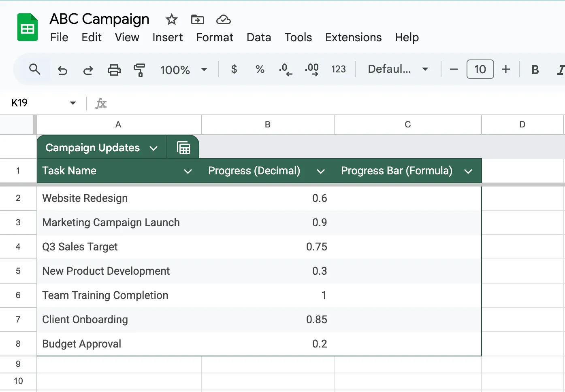Select the New Product Development cell
This screenshot has height=392, width=565.
pos(119,271)
